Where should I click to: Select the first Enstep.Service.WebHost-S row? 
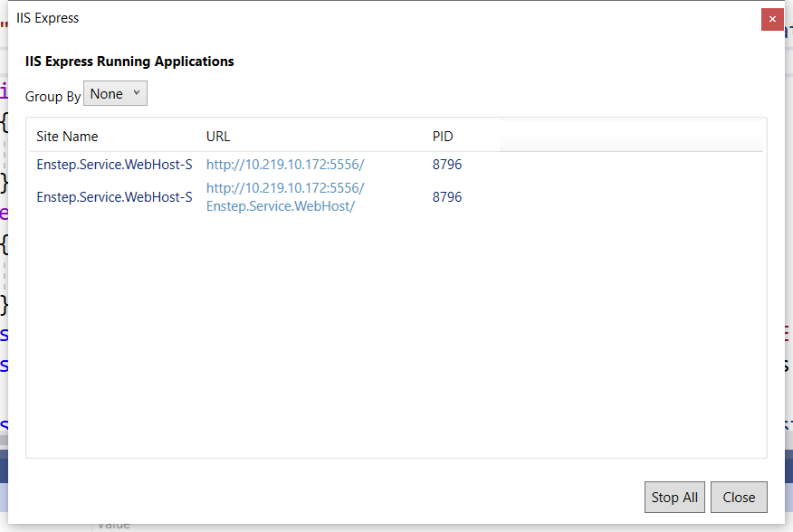[114, 165]
